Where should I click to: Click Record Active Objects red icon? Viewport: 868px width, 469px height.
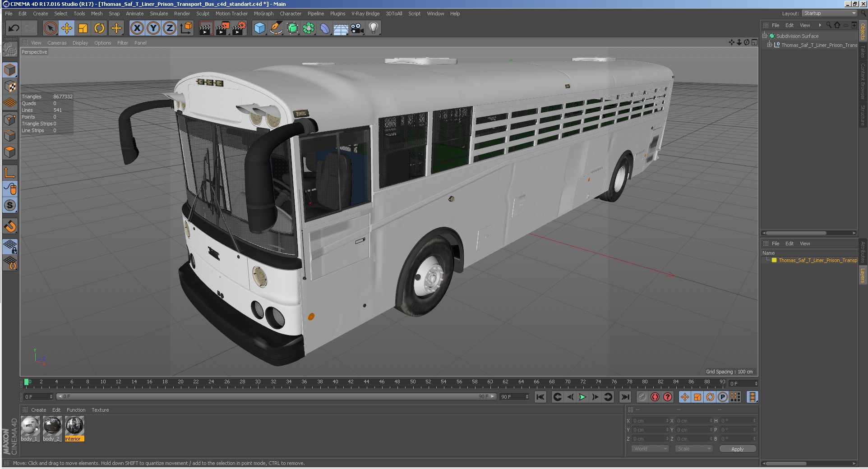pos(655,397)
